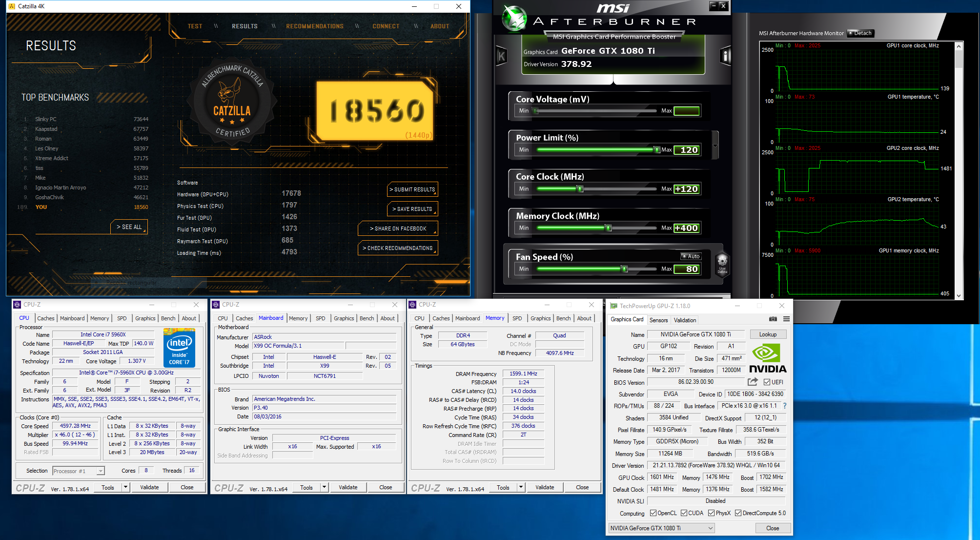
Task: Click Slinky PC in top benchmarks list
Action: (45, 119)
